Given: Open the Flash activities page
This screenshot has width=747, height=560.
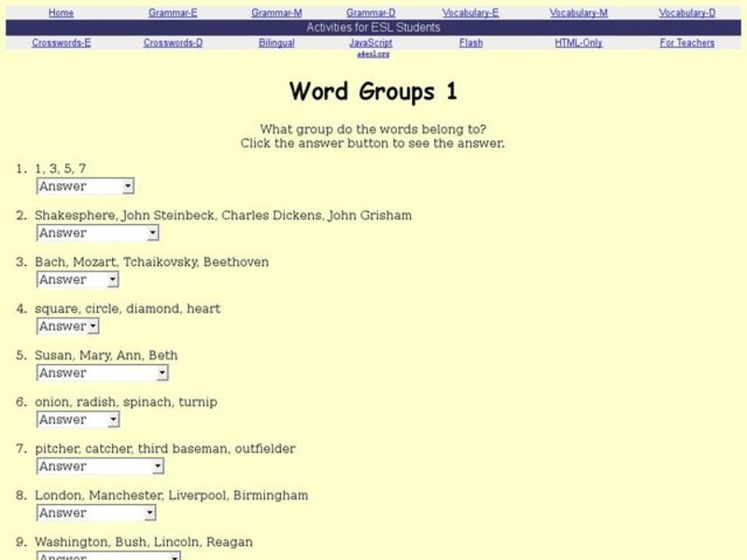Looking at the screenshot, I should (x=470, y=42).
